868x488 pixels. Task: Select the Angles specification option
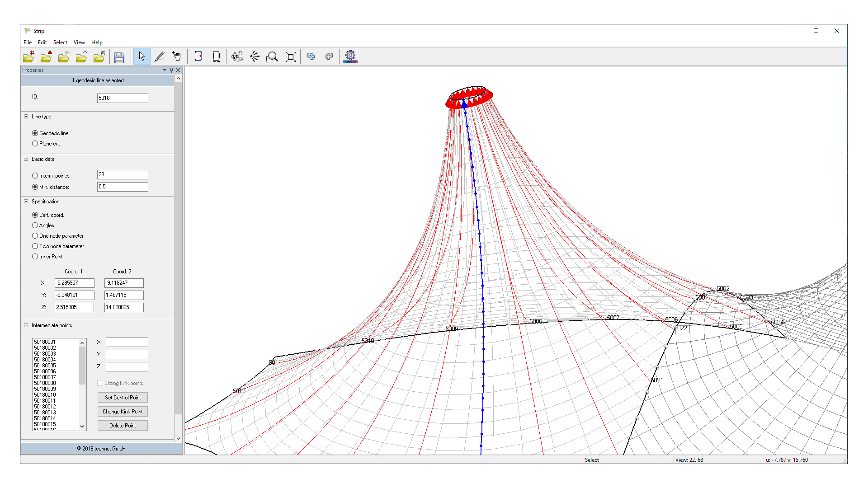(35, 225)
